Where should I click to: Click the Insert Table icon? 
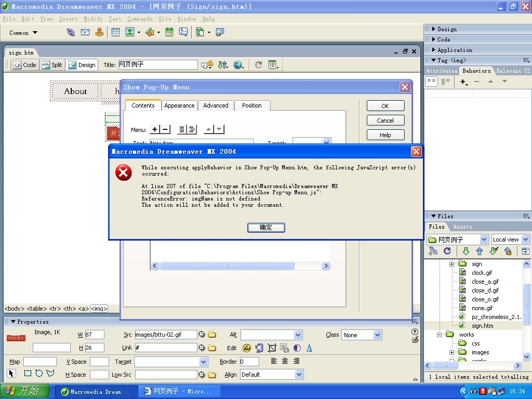[115, 32]
